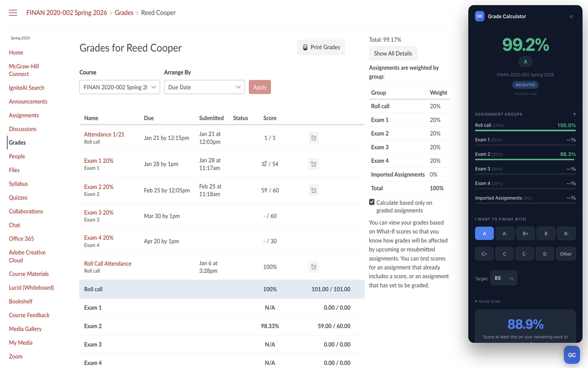Open Media Gallery in course navigation
Screen dimensions: 588x368
click(x=25, y=329)
